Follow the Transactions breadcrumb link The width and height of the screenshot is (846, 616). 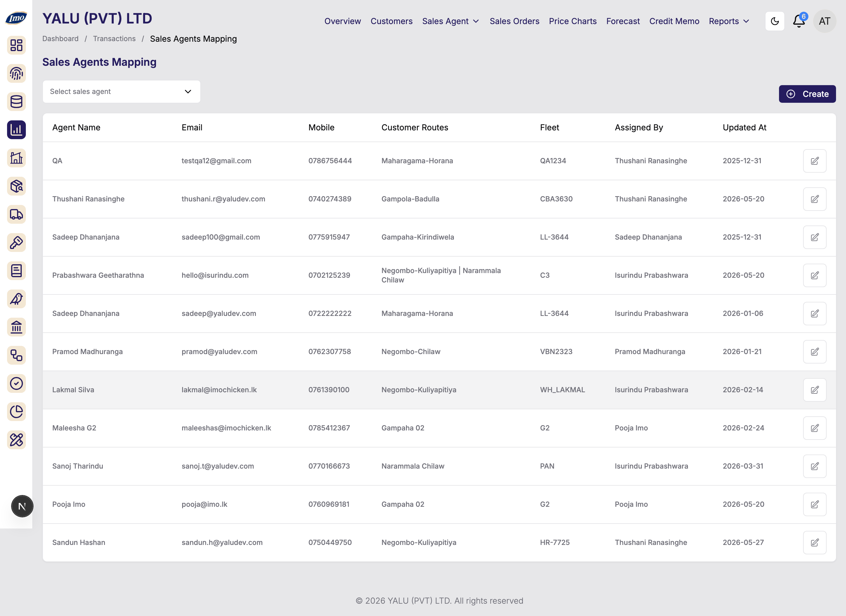coord(114,39)
